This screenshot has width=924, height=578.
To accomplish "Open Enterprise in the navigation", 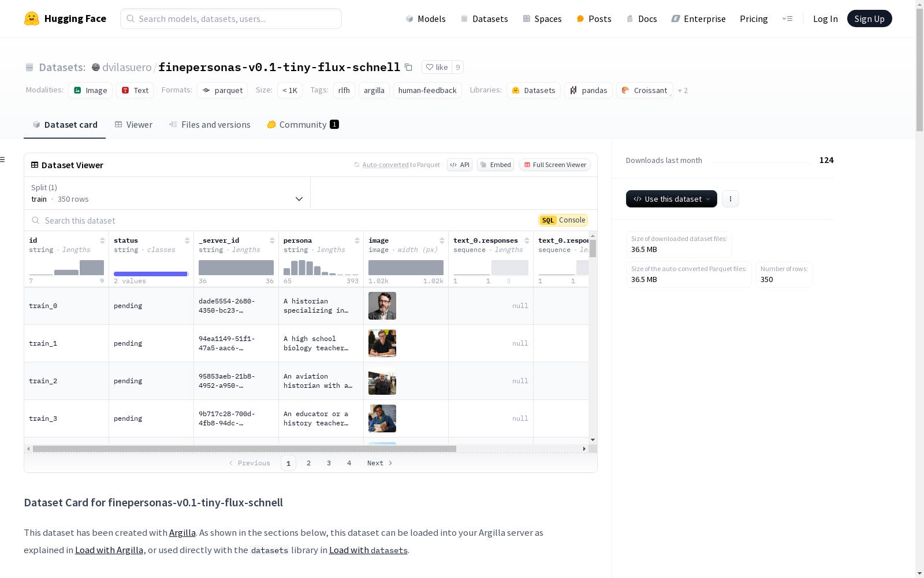I will [699, 18].
